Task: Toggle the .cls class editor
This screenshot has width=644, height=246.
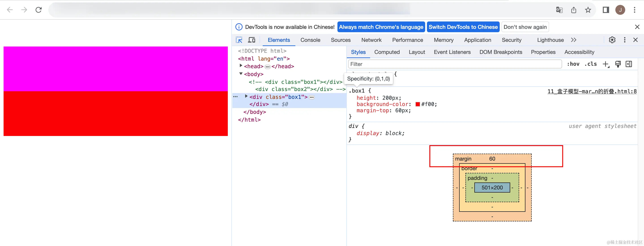Action: [591, 64]
